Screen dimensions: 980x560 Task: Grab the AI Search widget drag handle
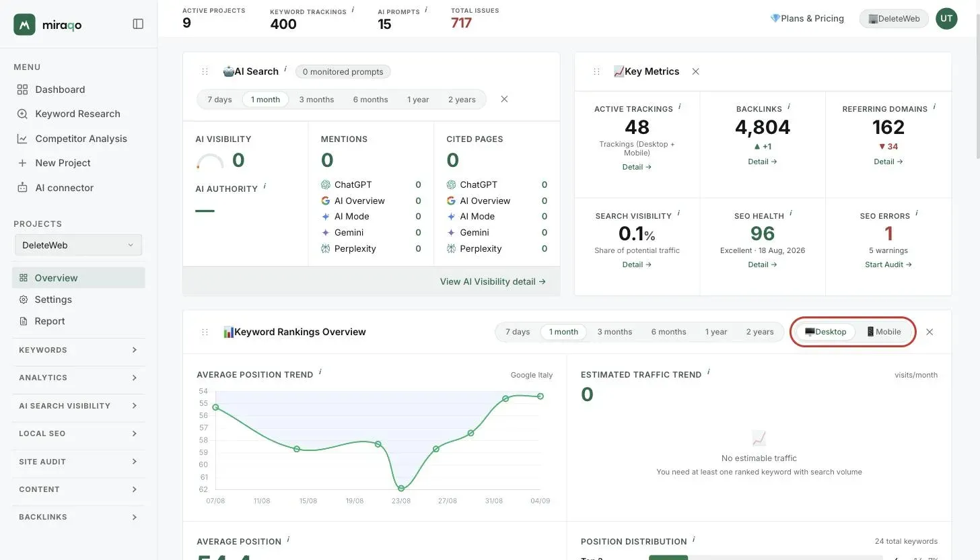click(205, 71)
